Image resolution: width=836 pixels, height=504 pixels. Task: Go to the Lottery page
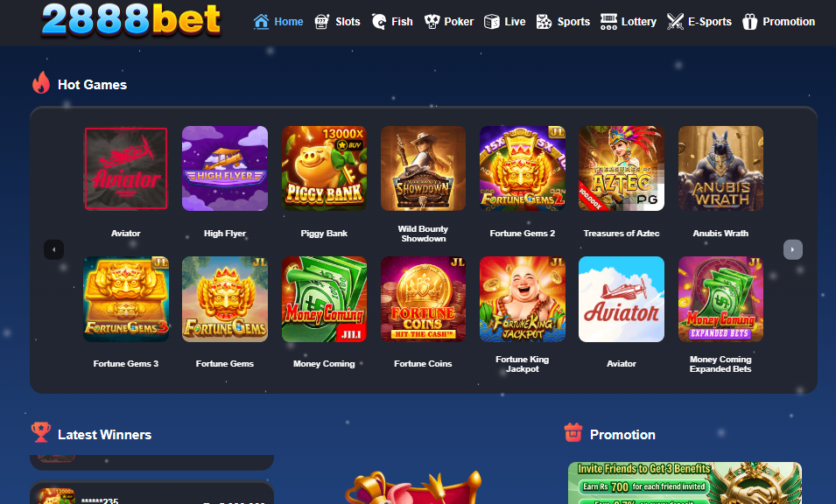pos(628,22)
